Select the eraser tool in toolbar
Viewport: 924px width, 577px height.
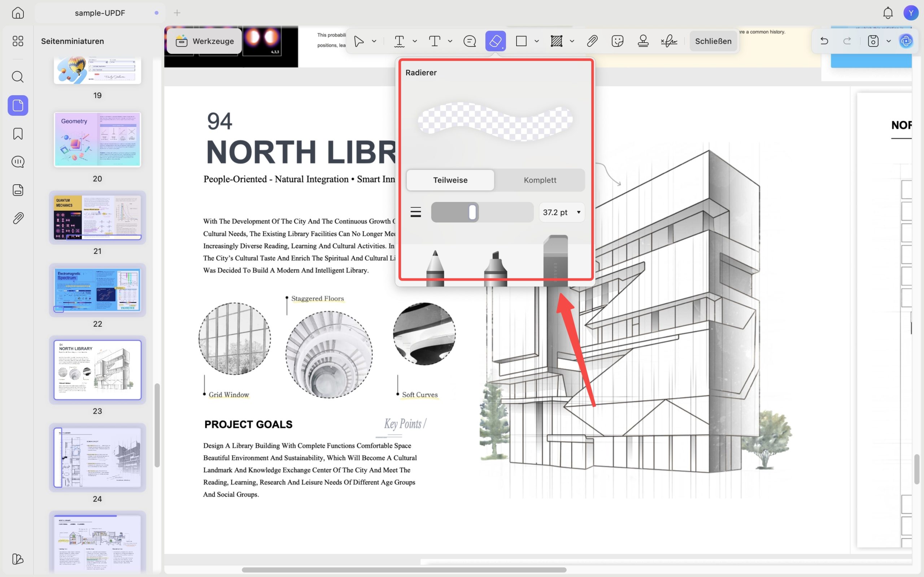coord(495,41)
